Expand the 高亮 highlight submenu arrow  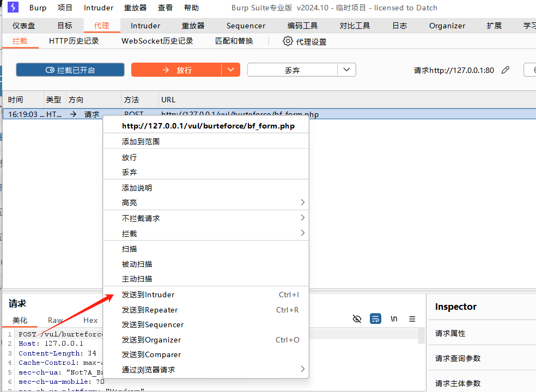302,203
